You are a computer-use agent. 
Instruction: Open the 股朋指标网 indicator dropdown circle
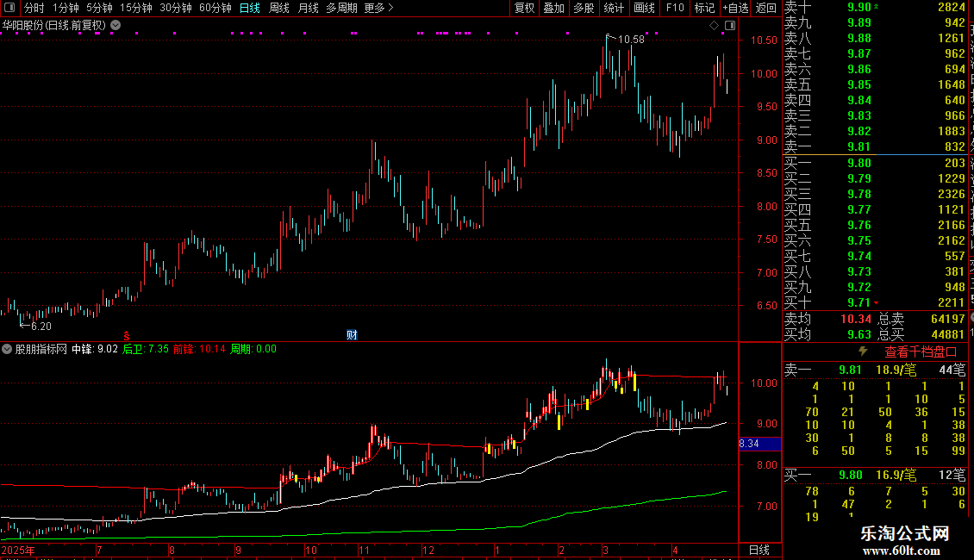(x=7, y=349)
